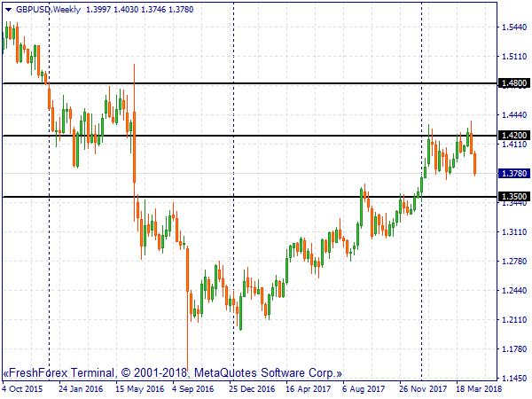
Task: Select the 1.3500 horizontal line price label
Action: click(x=514, y=197)
